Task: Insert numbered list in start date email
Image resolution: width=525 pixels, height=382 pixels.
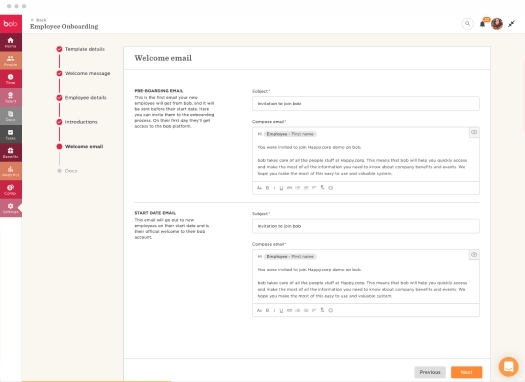Action: point(306,310)
